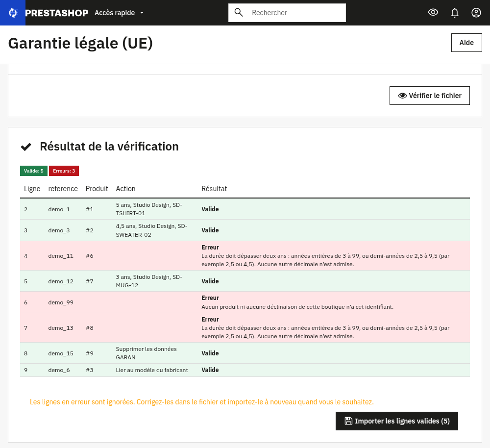Select the demo_99 reference cell
This screenshot has height=448, width=490.
point(61,302)
